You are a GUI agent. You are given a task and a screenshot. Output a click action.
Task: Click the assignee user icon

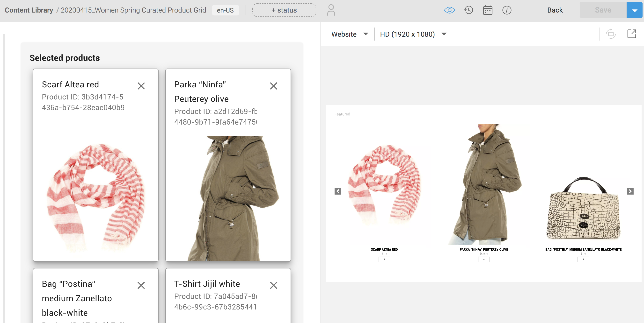click(331, 10)
